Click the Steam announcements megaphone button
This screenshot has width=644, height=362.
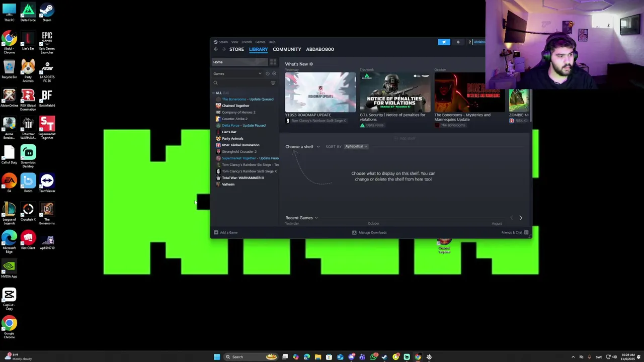tap(444, 42)
